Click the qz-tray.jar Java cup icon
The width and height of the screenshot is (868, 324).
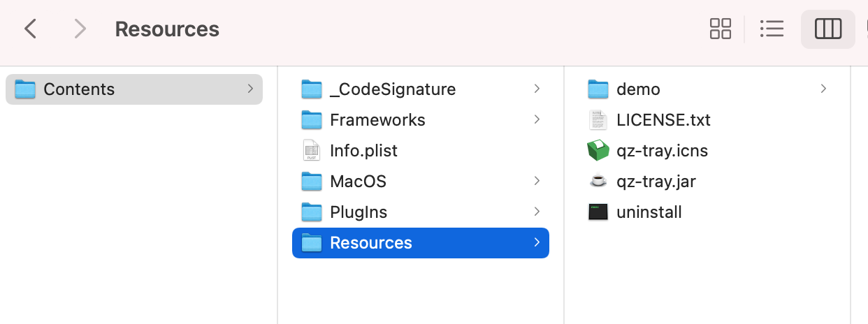598,182
